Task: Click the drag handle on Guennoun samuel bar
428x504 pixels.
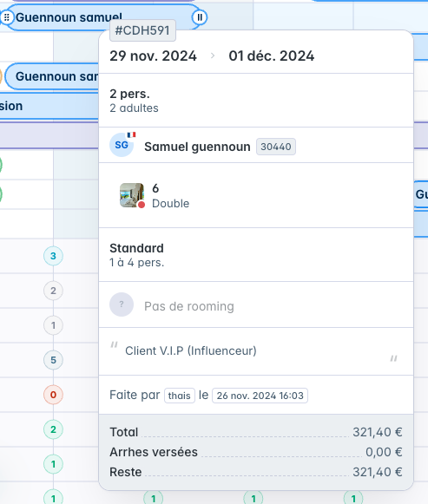Action: [6, 17]
